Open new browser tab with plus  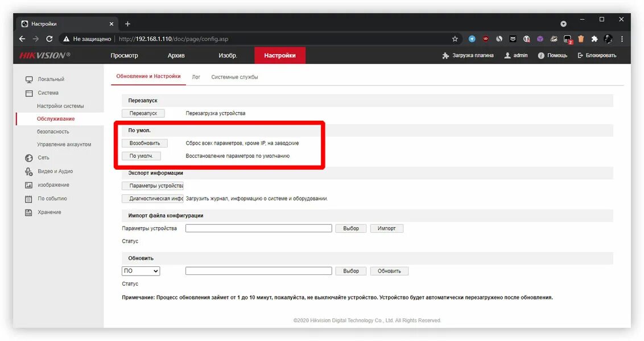coord(128,24)
